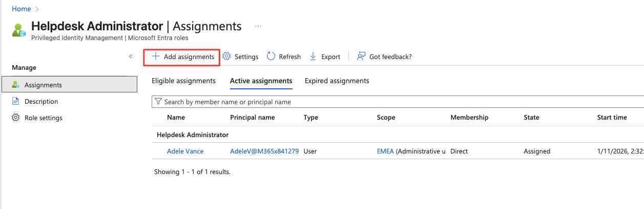The image size is (644, 209).
Task: Click the Description document icon in sidebar
Action: tap(15, 101)
